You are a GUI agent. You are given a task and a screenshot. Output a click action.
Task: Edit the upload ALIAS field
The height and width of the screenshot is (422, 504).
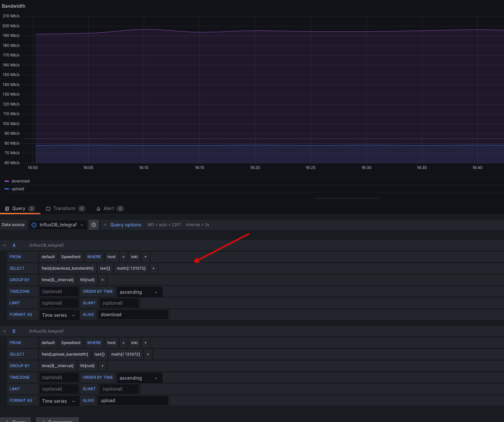click(133, 401)
